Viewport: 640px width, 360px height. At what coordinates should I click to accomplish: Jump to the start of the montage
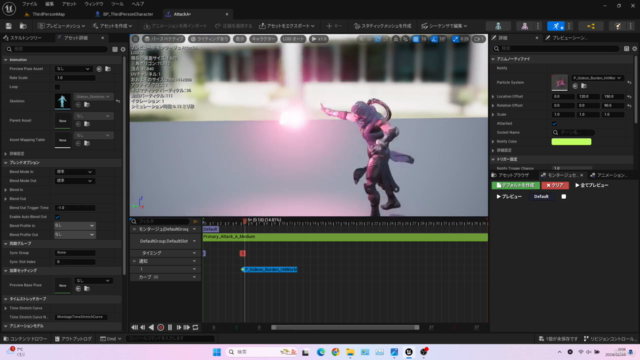[134, 327]
